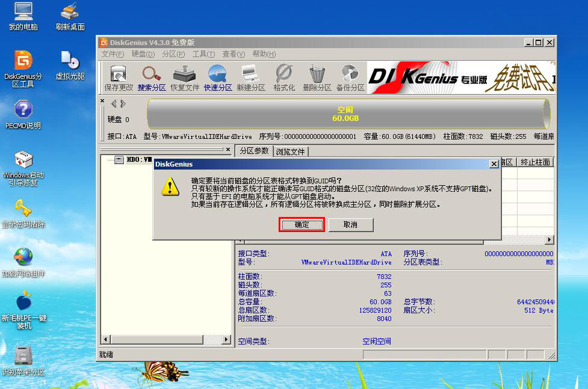
Task: Open 加载网络组件 globe icon
Action: tap(23, 262)
